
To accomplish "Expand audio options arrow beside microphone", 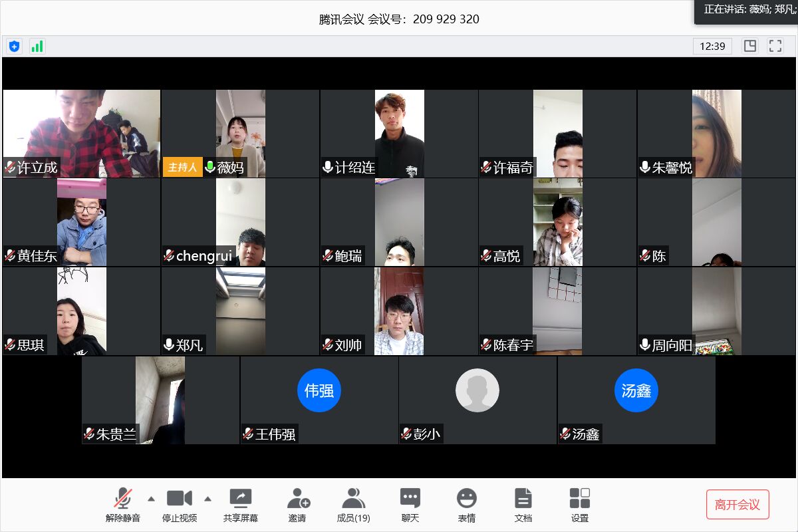I will [x=151, y=498].
